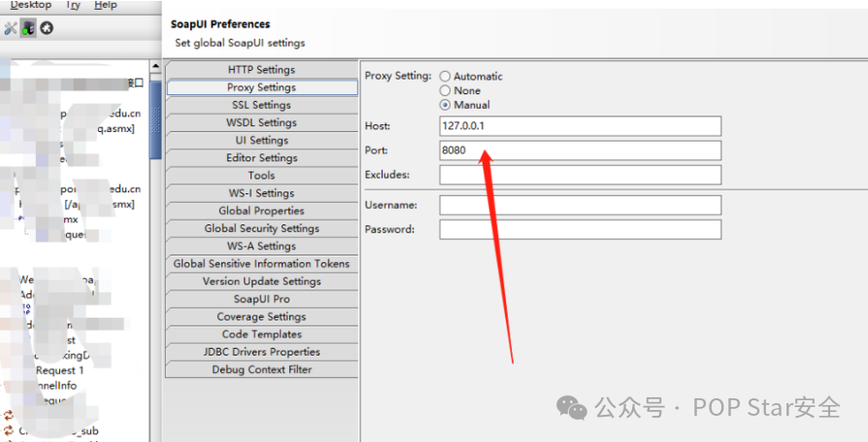Select the None proxy radio button
The height and width of the screenshot is (442, 868).
[x=445, y=90]
